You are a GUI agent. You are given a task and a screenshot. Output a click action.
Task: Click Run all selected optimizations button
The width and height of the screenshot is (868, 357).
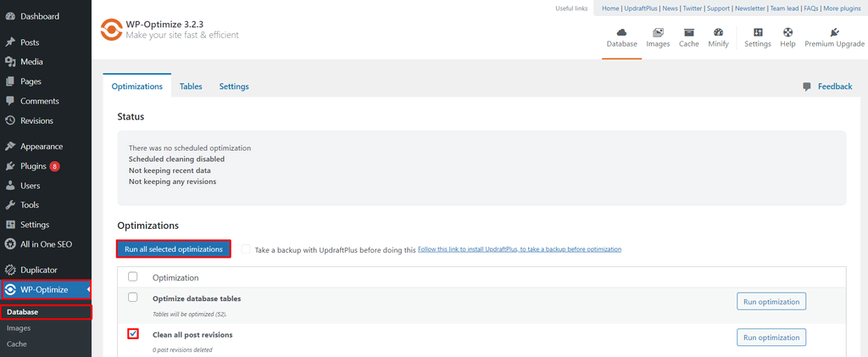(173, 249)
